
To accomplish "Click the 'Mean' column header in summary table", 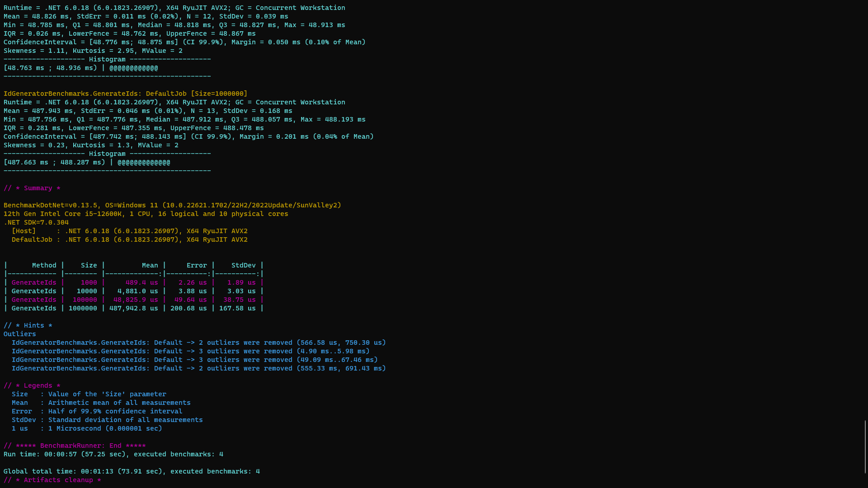I will click(150, 265).
